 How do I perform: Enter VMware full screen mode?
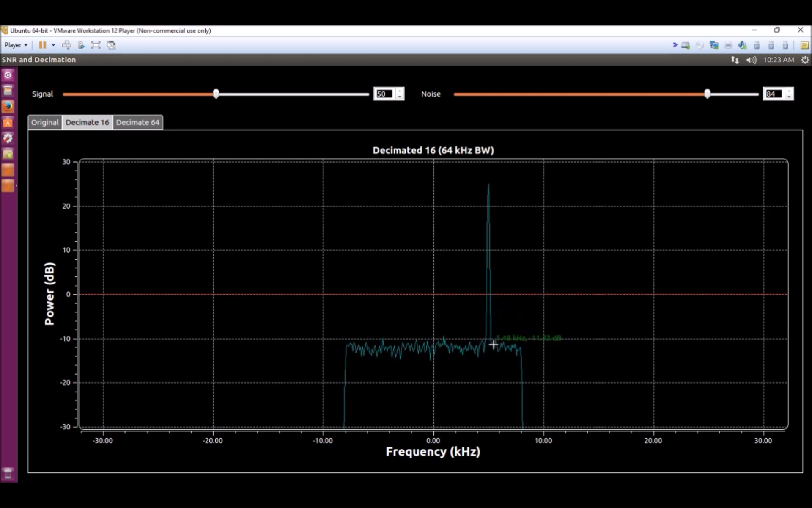(96, 45)
